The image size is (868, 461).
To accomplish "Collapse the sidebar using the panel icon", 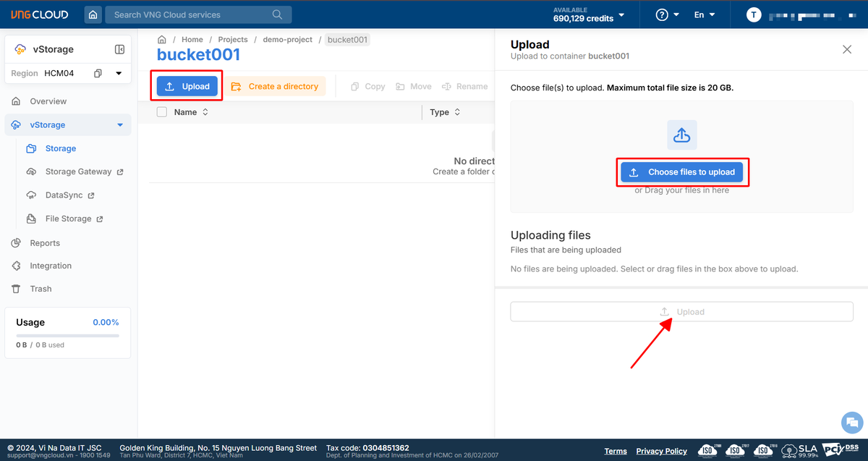I will [x=120, y=49].
